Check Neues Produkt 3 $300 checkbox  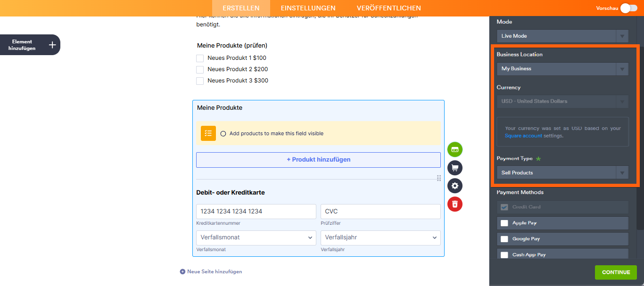[200, 81]
